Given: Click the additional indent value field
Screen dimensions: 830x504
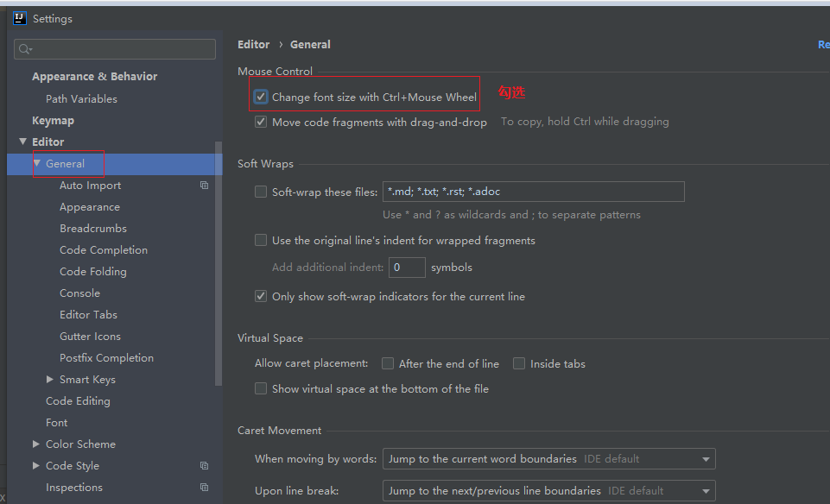Looking at the screenshot, I should 406,267.
